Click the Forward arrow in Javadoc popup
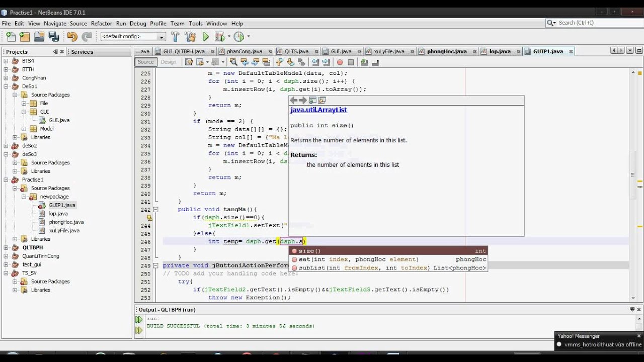 pyautogui.click(x=303, y=100)
